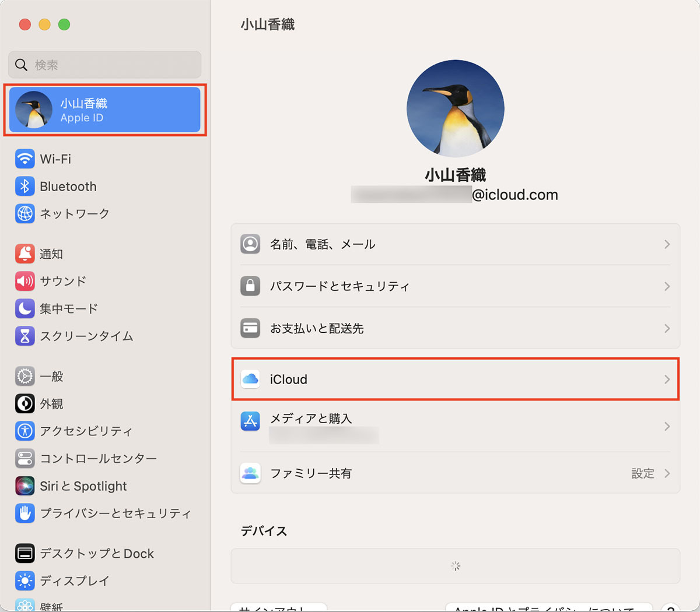Click the 検索 search field

(105, 65)
